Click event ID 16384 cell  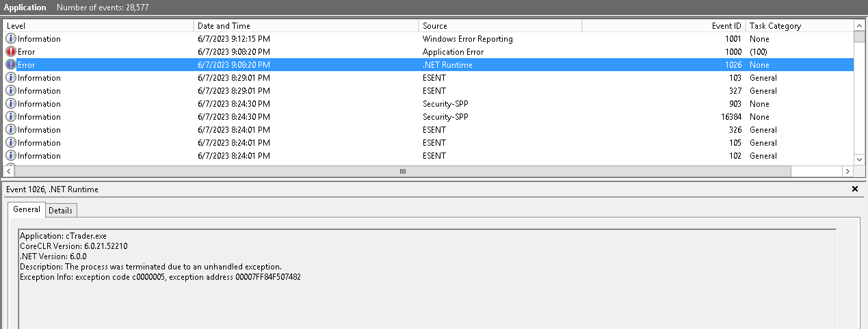click(730, 117)
